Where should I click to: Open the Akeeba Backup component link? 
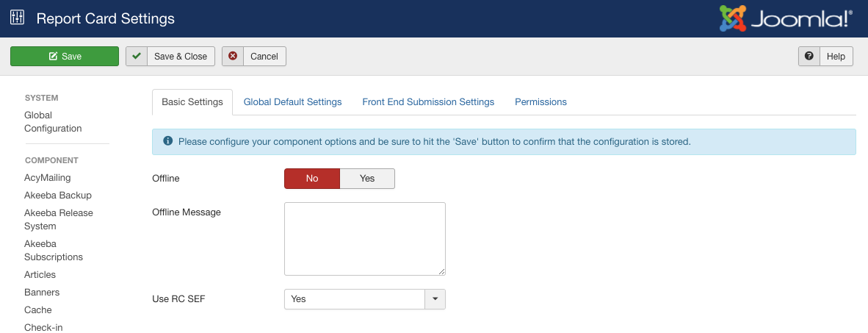pos(58,195)
